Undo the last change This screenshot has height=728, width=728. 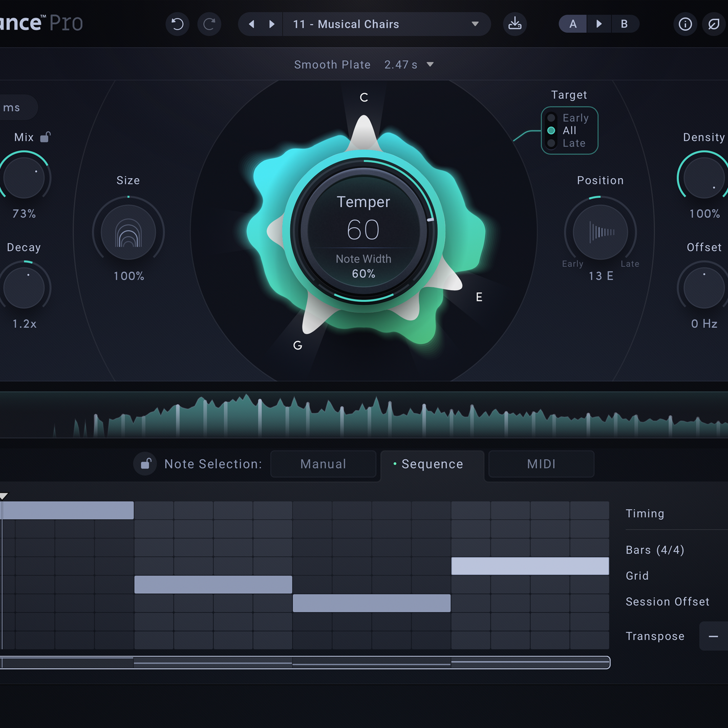point(177,24)
